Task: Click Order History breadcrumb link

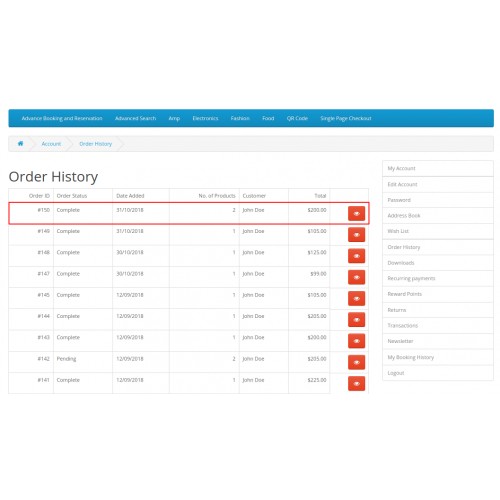Action: (x=96, y=144)
